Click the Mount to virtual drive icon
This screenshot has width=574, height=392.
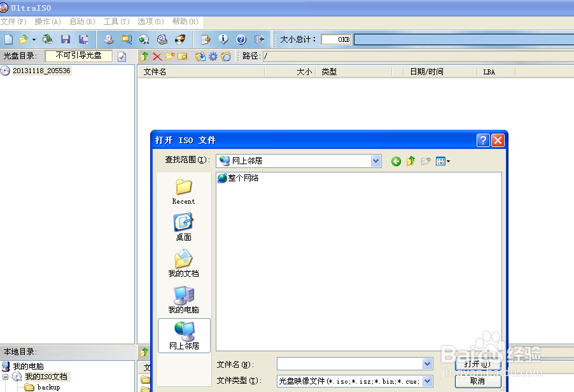point(162,39)
